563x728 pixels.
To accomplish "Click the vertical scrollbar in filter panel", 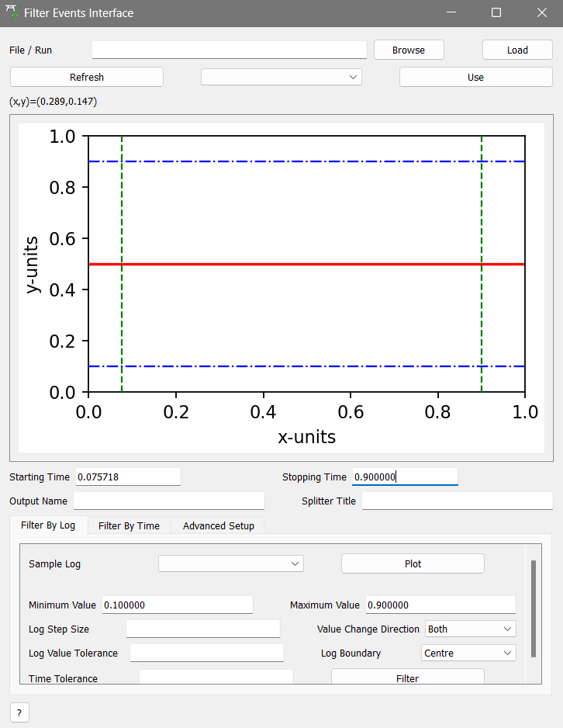I will pyautogui.click(x=534, y=608).
